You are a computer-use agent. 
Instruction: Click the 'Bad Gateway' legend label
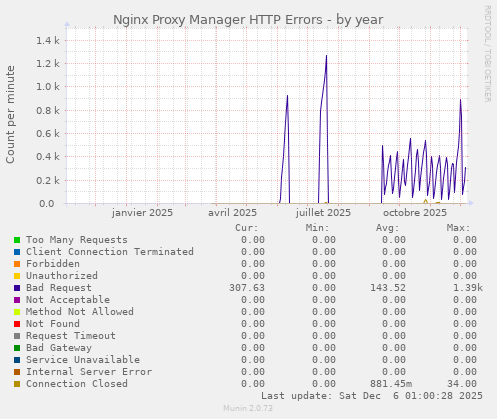click(59, 348)
